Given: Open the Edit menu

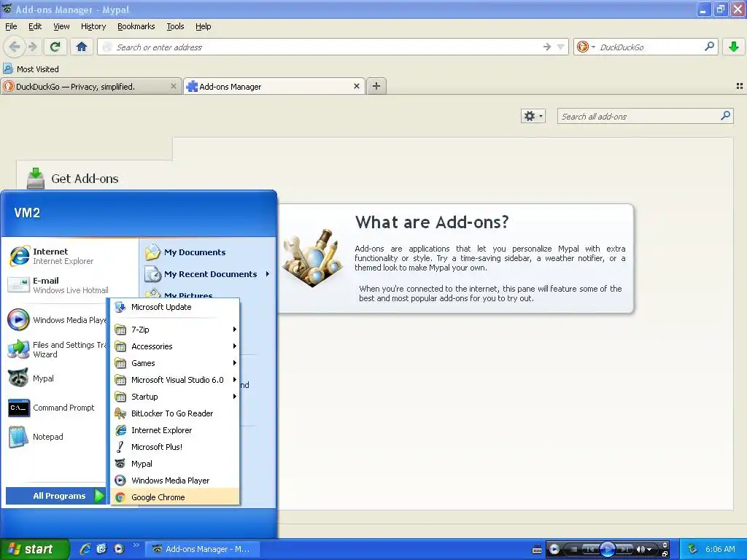Looking at the screenshot, I should click(35, 26).
